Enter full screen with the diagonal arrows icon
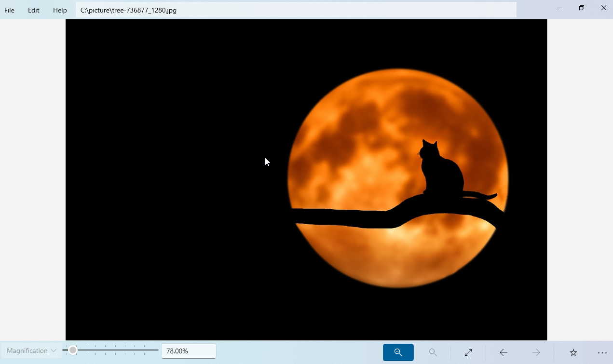This screenshot has height=364, width=613. pos(468,352)
